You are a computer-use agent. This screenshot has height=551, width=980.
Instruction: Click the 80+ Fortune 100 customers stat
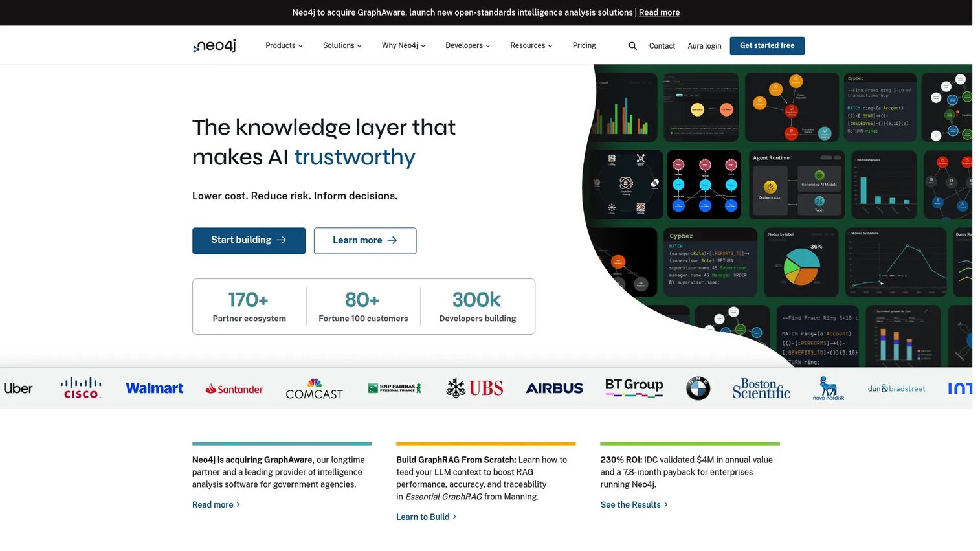(x=363, y=307)
